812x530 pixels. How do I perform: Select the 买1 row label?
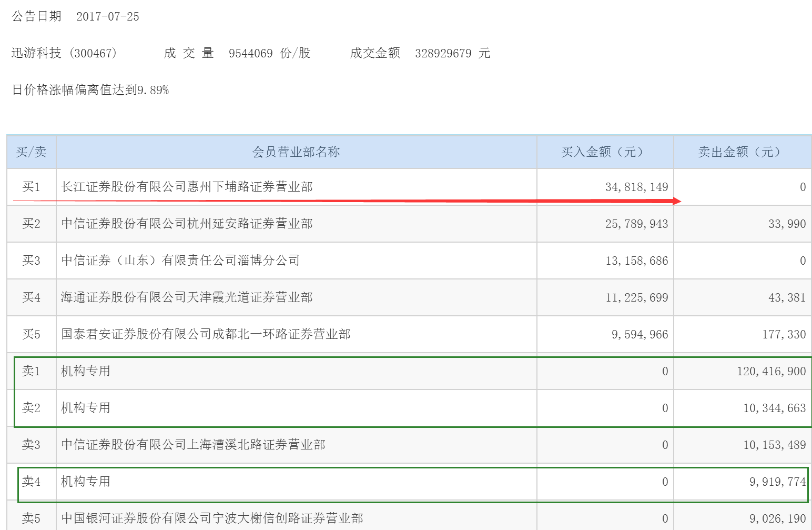point(32,187)
